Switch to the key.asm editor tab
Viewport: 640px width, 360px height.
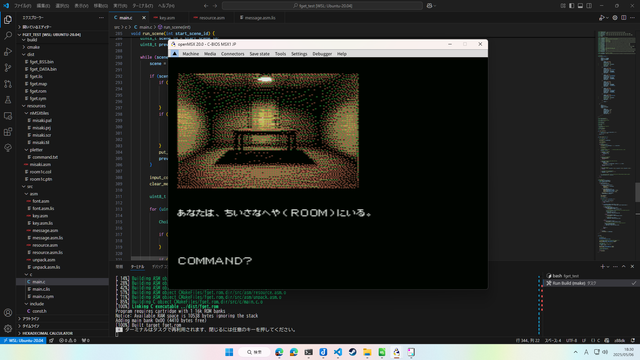click(x=167, y=18)
